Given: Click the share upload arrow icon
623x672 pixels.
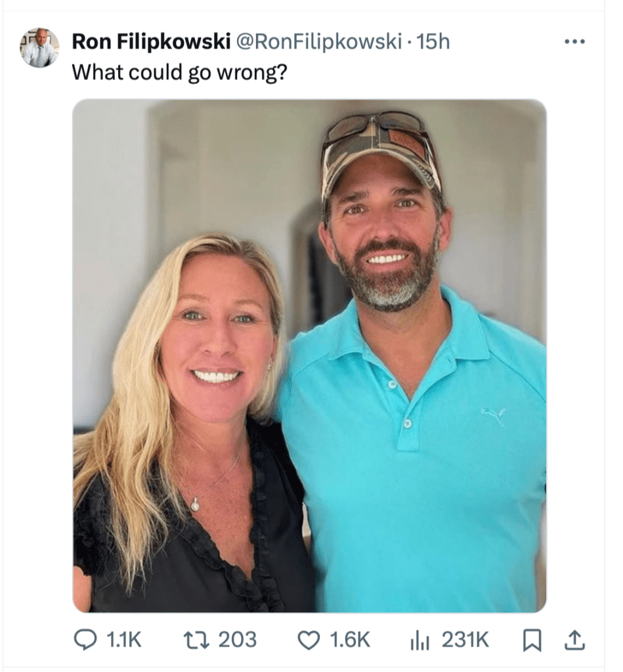Looking at the screenshot, I should point(574,640).
